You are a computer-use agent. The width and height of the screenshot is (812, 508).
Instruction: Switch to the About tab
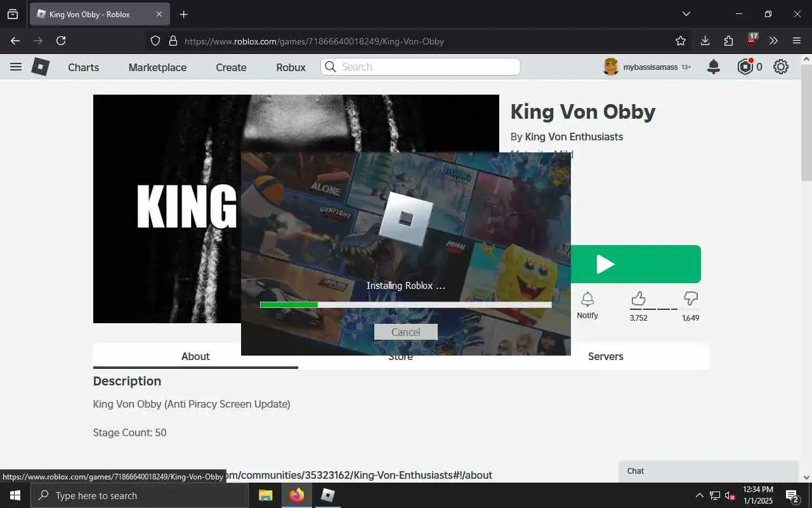195,356
